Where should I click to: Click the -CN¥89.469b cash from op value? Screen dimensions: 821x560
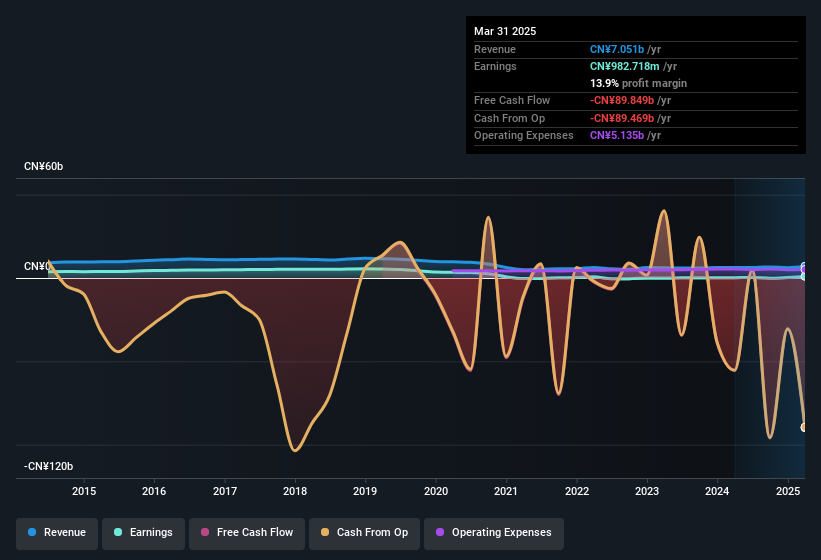coord(622,118)
